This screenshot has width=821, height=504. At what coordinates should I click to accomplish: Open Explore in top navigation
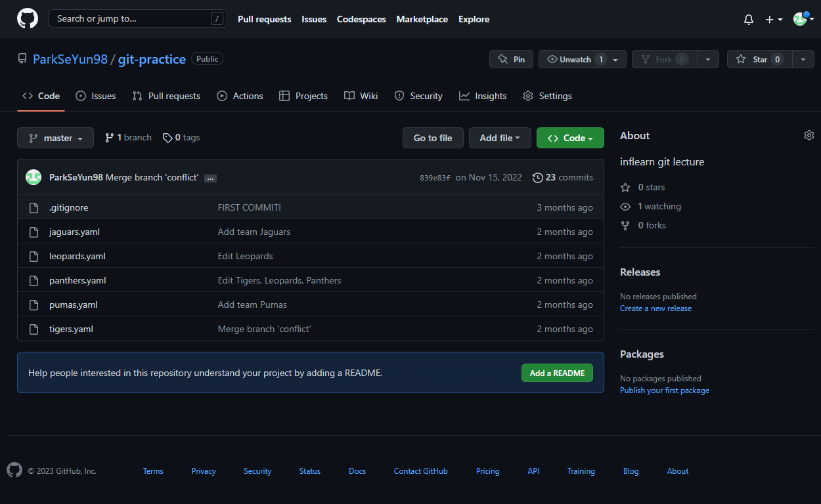(474, 19)
